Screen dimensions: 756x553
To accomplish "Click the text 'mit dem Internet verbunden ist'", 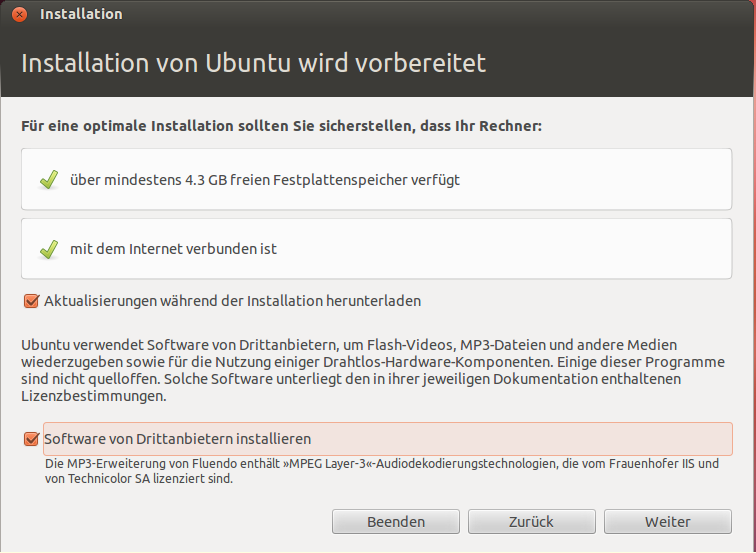I will pyautogui.click(x=174, y=249).
